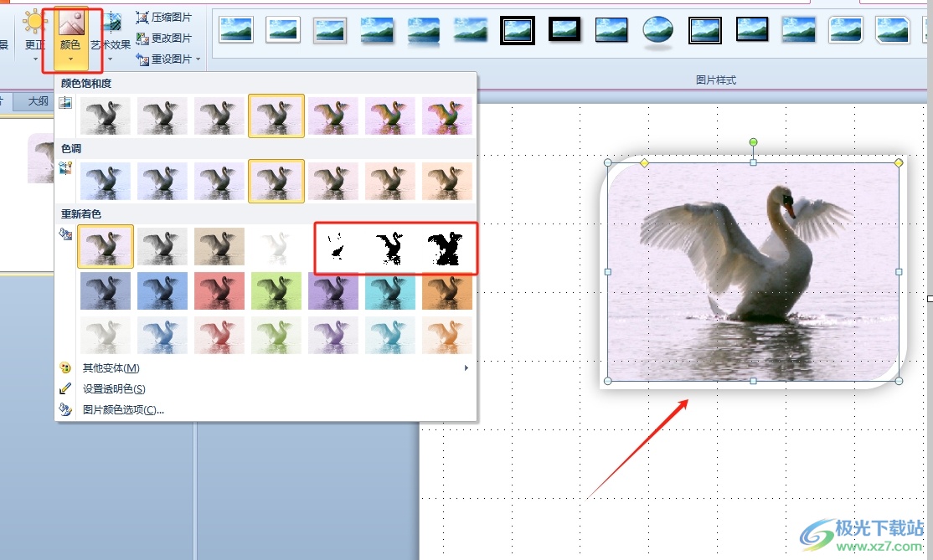This screenshot has height=560, width=933.
Task: Open 图片颜色选项(C)... dialog
Action: 265,409
